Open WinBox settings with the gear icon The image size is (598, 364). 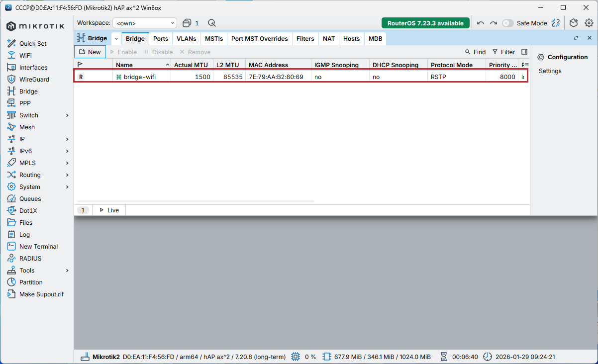pos(589,23)
